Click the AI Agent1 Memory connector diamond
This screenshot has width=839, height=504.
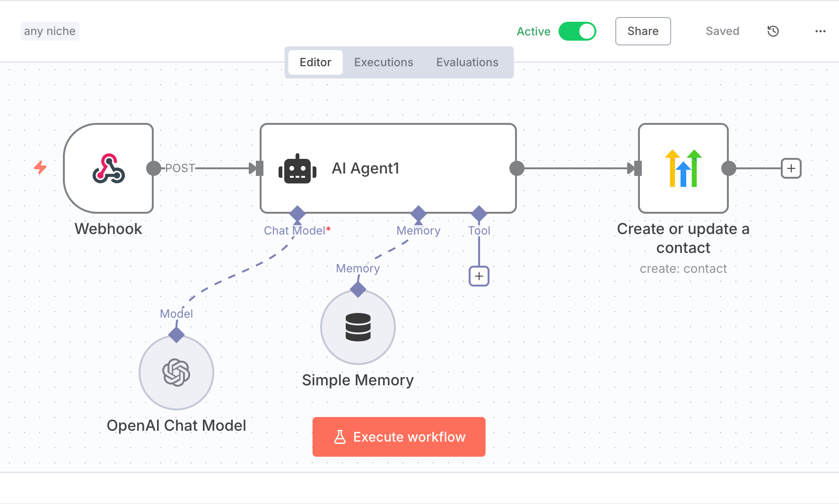(419, 214)
